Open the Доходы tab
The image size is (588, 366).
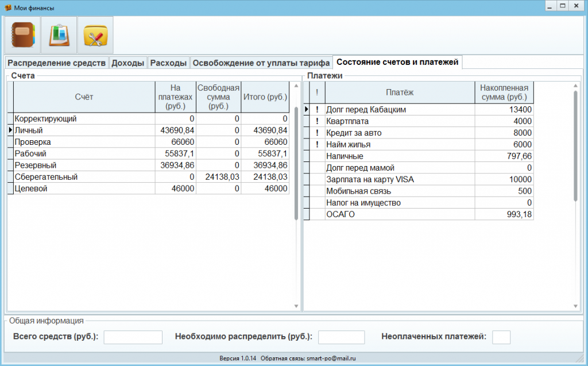pos(127,63)
